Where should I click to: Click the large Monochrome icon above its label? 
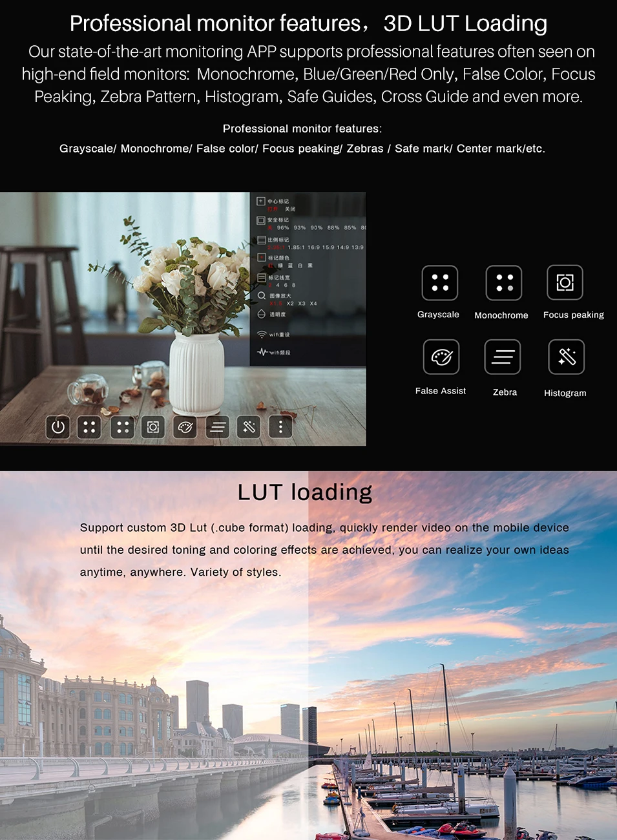tap(504, 282)
